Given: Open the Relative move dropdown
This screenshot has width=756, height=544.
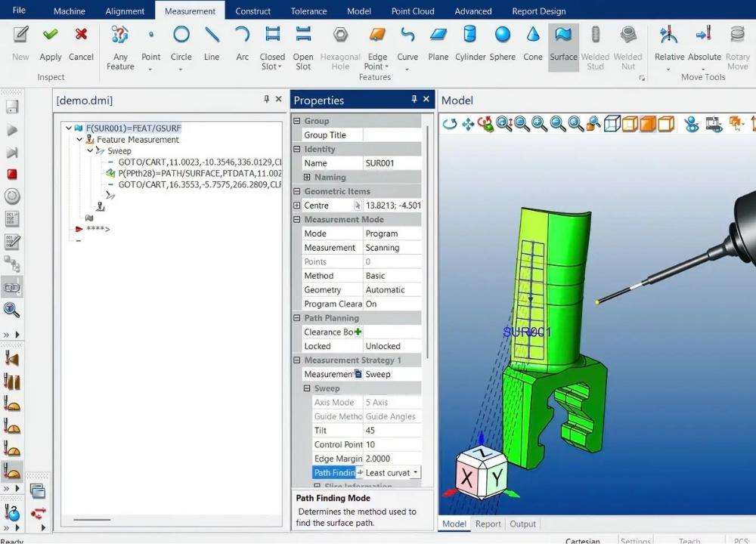Looking at the screenshot, I should [x=668, y=70].
